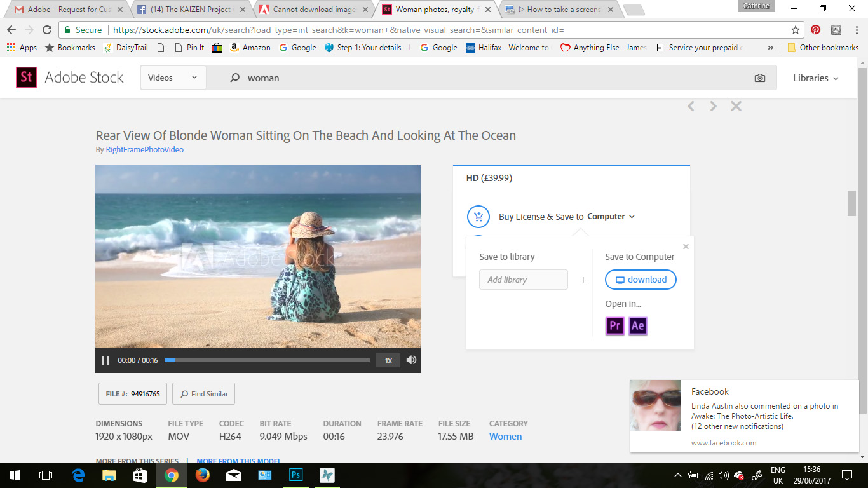Click the Adobe Stock St logo
The image size is (868, 488).
tap(27, 78)
